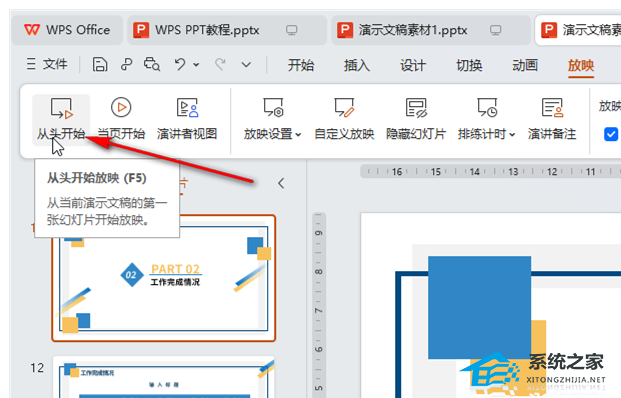Expand the 放映设置 dropdown arrow

tap(298, 135)
